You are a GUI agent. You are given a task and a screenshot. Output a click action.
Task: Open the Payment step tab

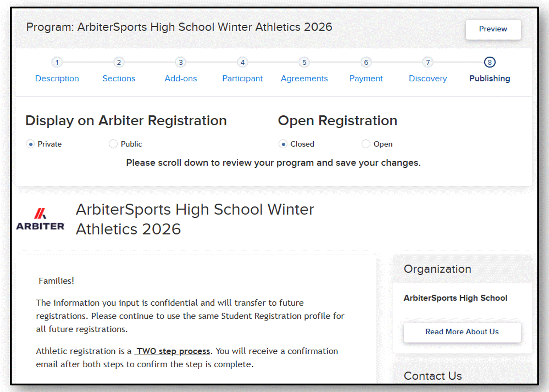pos(366,78)
